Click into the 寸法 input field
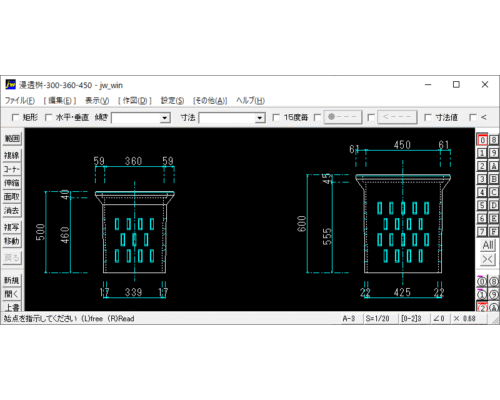500x400 pixels. [x=227, y=118]
